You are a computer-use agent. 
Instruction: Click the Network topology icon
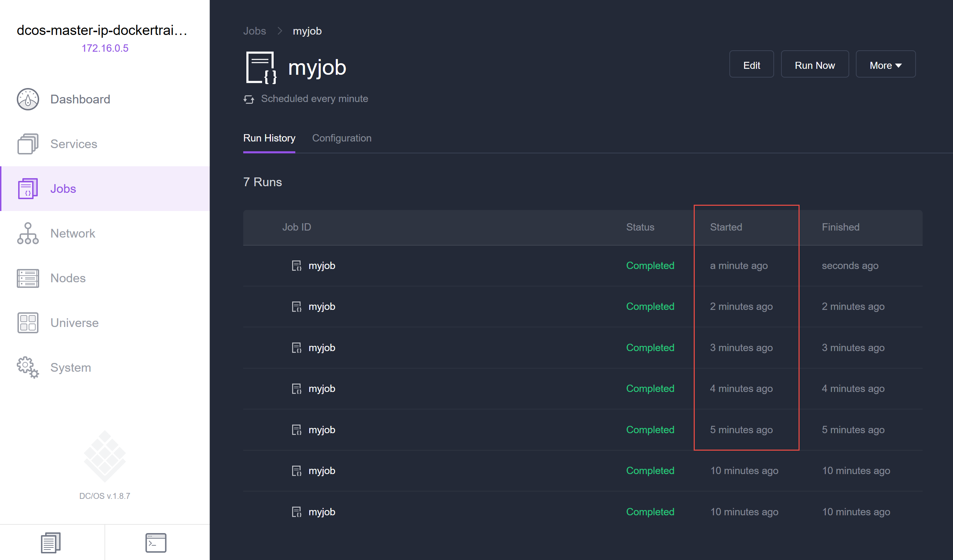coord(28,233)
